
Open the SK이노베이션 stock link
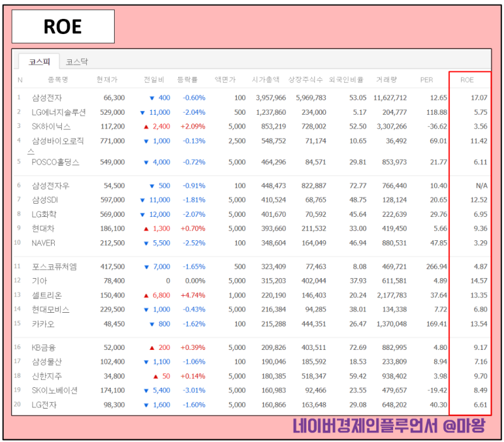(x=55, y=390)
